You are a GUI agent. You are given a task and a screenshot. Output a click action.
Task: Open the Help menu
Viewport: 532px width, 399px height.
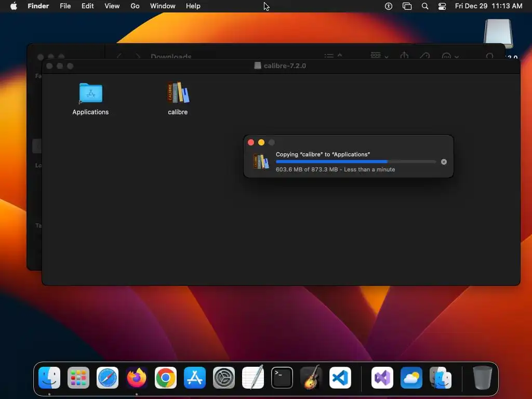point(193,6)
